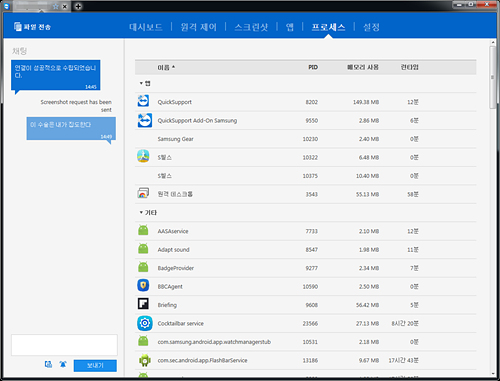
Task: Switch to the 스크린샷 tab
Action: pos(251,27)
